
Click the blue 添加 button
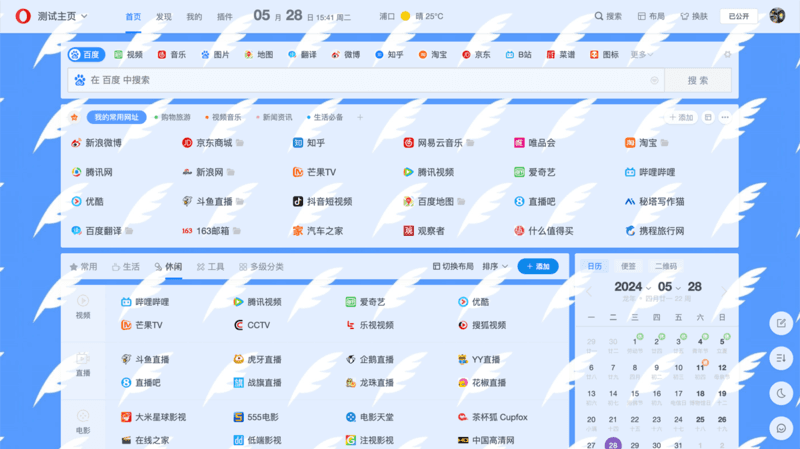point(538,266)
